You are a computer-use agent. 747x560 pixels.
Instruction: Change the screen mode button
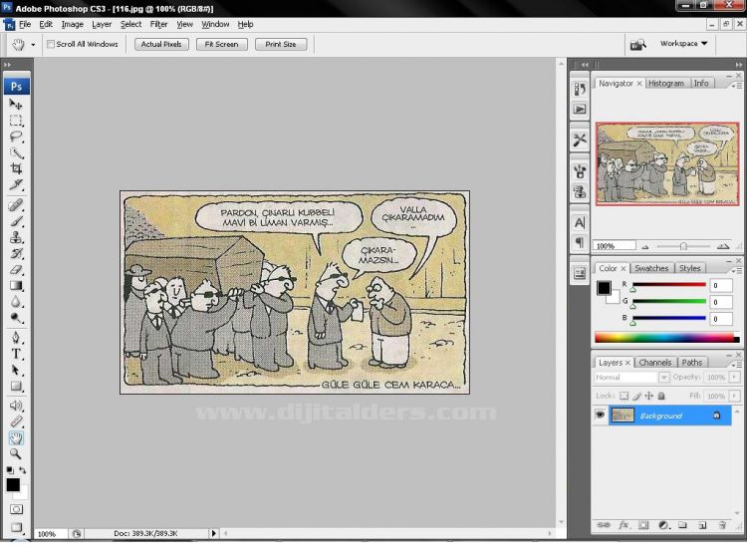click(16, 527)
